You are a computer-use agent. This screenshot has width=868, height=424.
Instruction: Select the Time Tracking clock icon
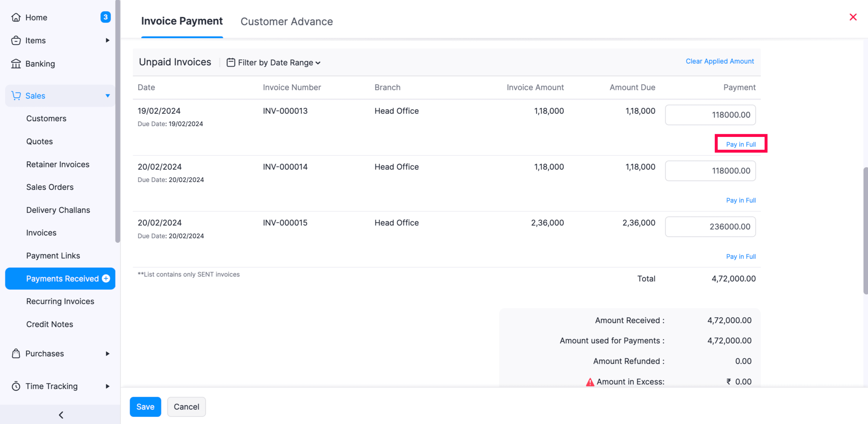pyautogui.click(x=16, y=386)
